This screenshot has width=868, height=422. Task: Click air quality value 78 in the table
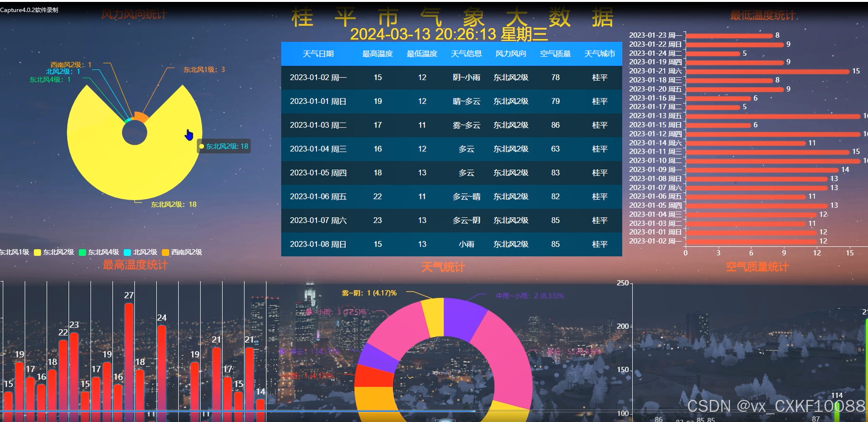(x=555, y=77)
